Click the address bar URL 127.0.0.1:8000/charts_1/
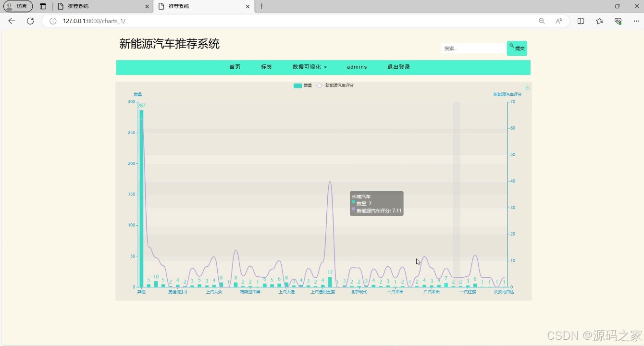 pos(94,21)
